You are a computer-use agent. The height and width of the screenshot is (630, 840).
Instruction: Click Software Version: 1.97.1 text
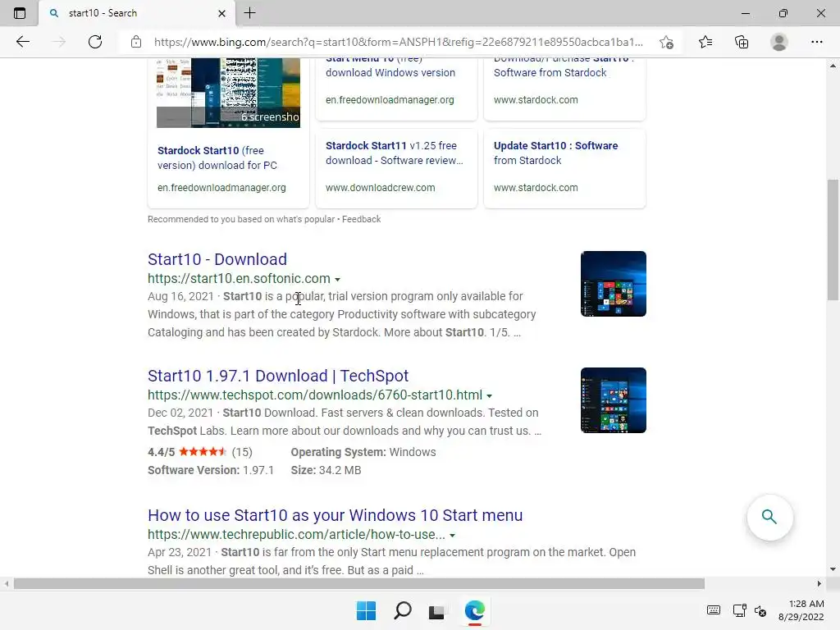coord(211,470)
